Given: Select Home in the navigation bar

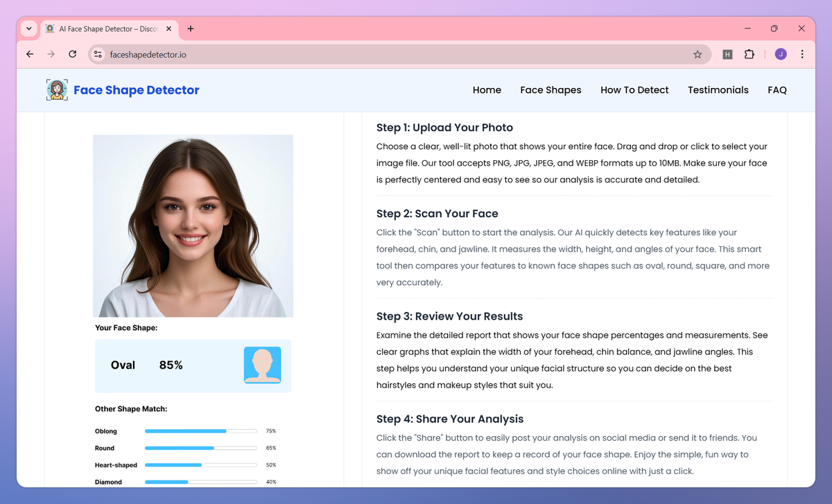Looking at the screenshot, I should (x=487, y=89).
